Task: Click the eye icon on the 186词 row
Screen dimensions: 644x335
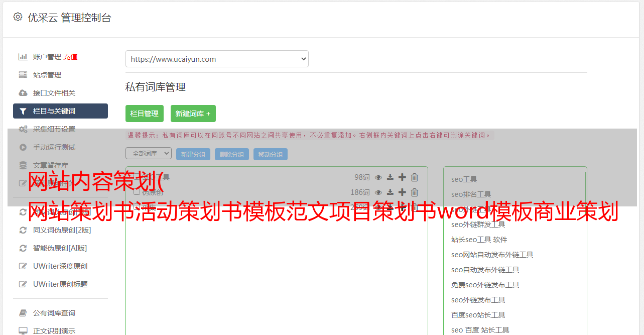Action: 378,192
